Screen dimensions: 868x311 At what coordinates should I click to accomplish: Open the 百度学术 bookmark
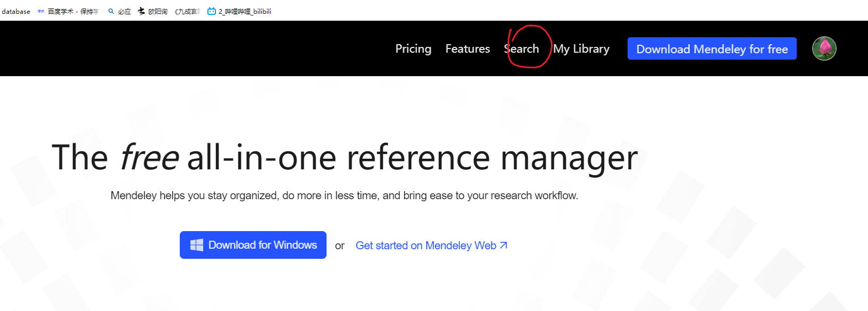click(68, 11)
